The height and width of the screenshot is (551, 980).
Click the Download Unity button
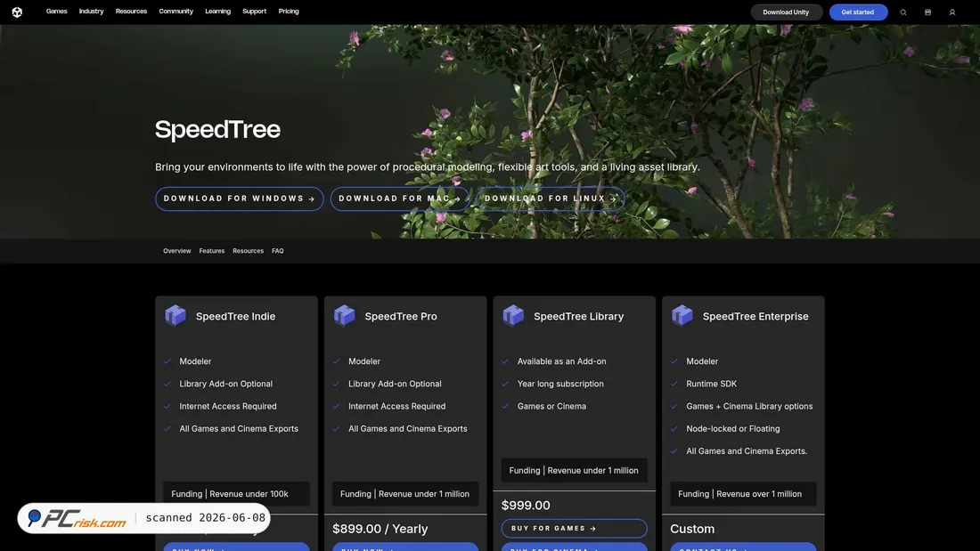click(x=787, y=12)
